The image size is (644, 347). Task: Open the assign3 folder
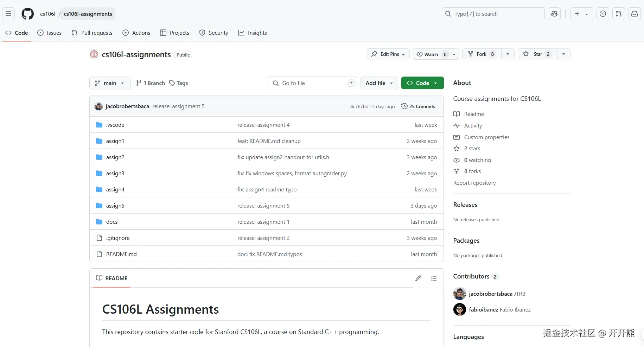[x=115, y=173]
